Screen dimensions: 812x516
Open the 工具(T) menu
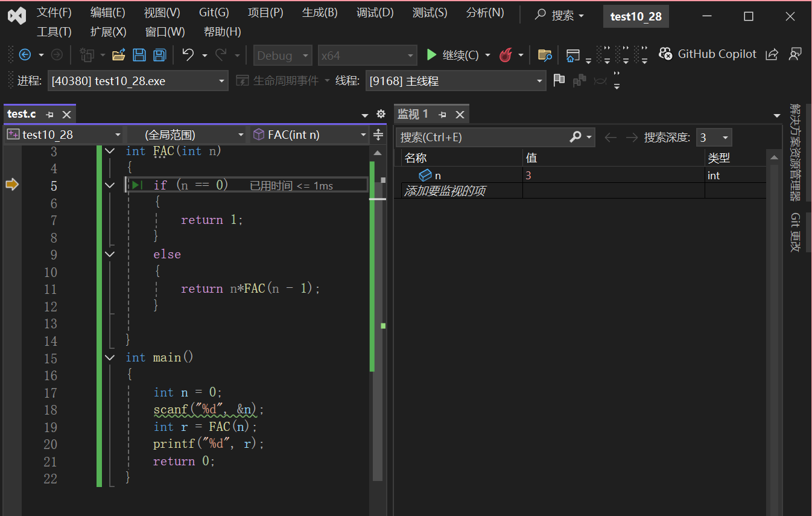point(54,32)
